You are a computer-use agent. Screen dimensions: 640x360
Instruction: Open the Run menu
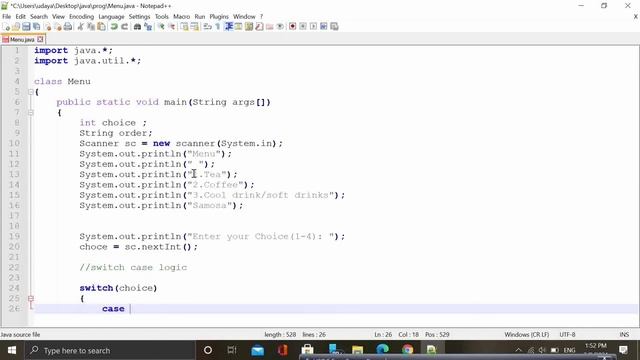click(200, 17)
